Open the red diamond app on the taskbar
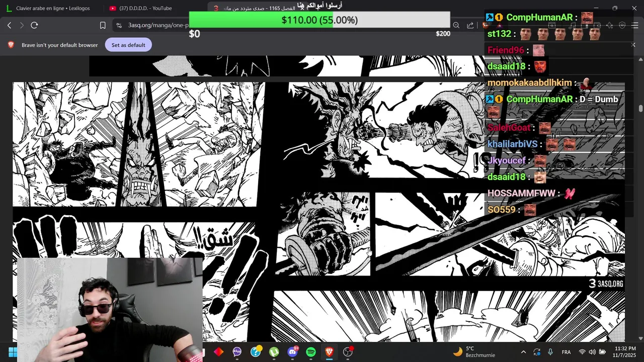The height and width of the screenshot is (362, 644). pyautogui.click(x=218, y=352)
